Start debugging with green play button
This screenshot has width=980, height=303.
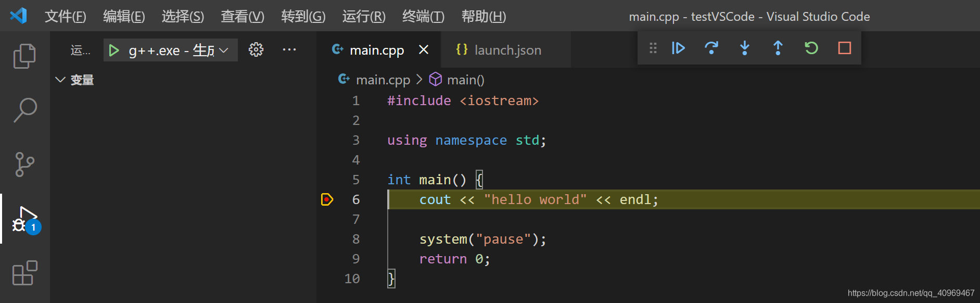click(113, 51)
